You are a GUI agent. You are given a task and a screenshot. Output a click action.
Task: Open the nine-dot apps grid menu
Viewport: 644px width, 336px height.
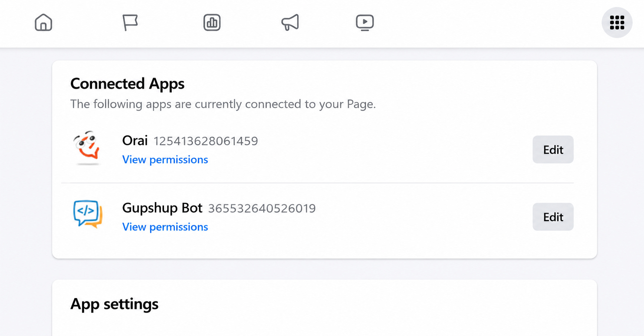pos(617,22)
